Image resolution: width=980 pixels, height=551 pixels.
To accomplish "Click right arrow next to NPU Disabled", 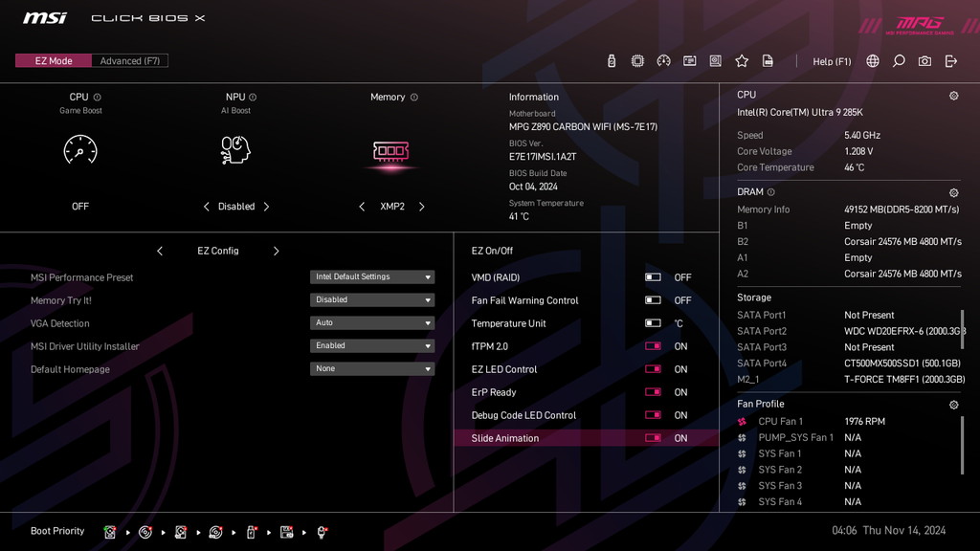I will click(x=266, y=207).
